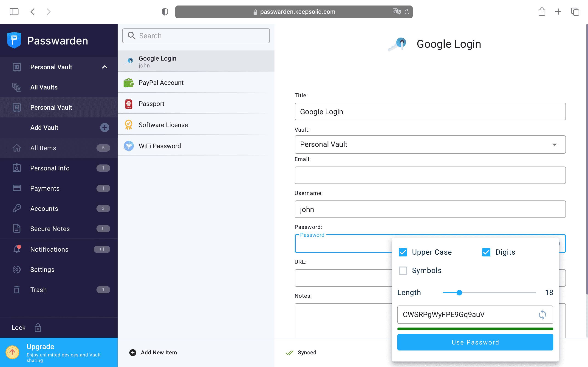Open Notifications bell icon

pyautogui.click(x=17, y=249)
